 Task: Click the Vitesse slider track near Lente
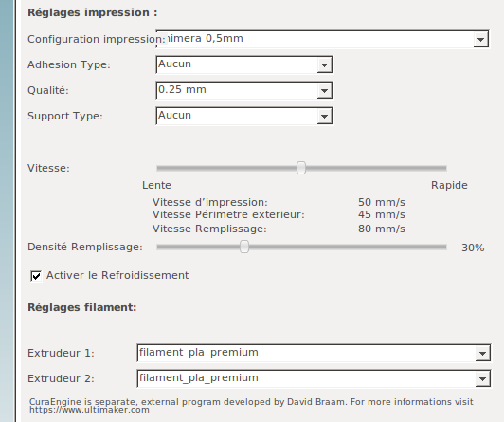[172, 168]
